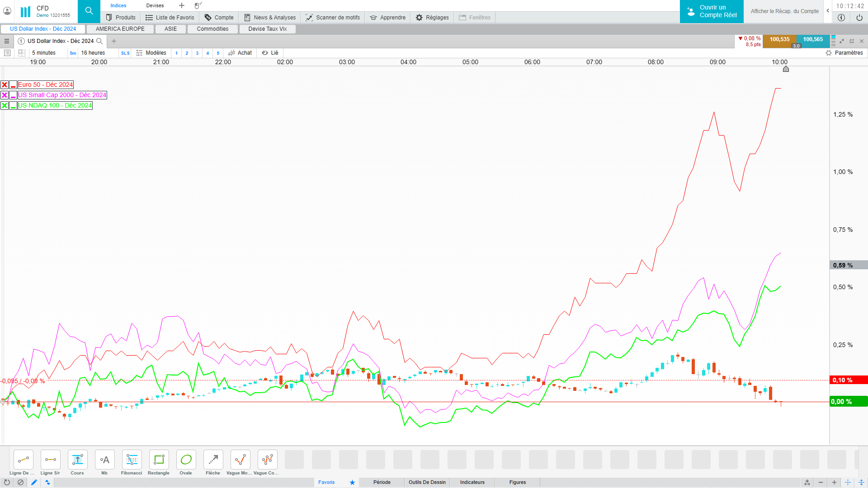
Task: Remove the US NDAQ 100 overlay with its X
Action: click(5, 106)
